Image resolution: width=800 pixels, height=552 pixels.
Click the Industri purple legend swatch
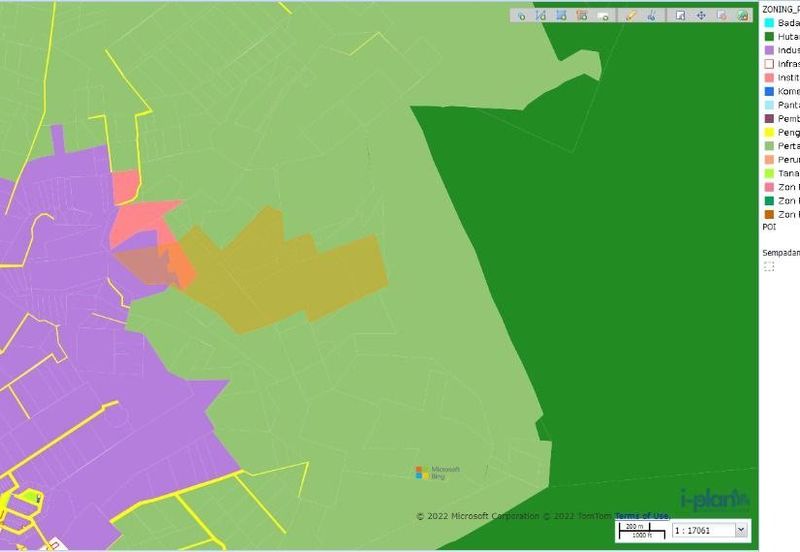pos(768,50)
